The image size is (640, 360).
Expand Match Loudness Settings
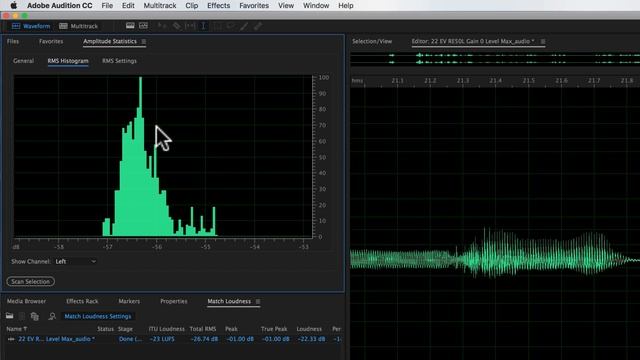coord(98,316)
